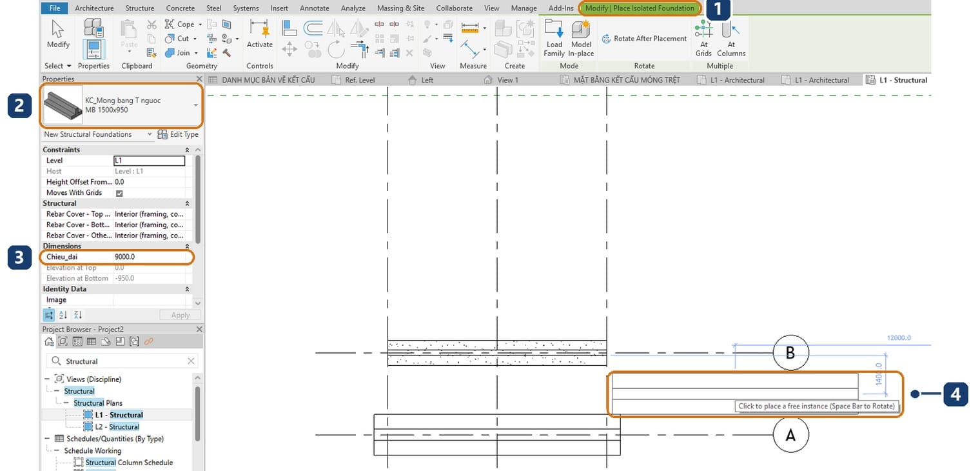Collapse the Dimensions section

pos(188,246)
